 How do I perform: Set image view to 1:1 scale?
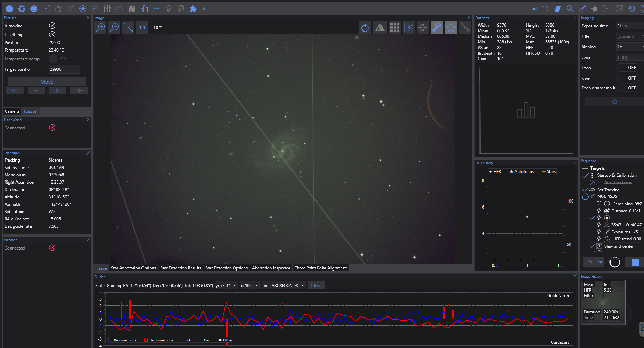point(142,27)
